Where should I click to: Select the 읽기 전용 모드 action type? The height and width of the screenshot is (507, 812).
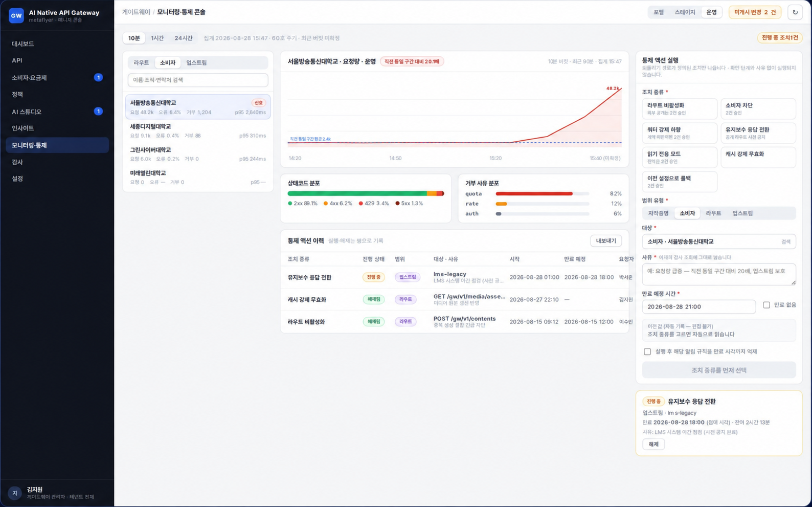tap(680, 157)
